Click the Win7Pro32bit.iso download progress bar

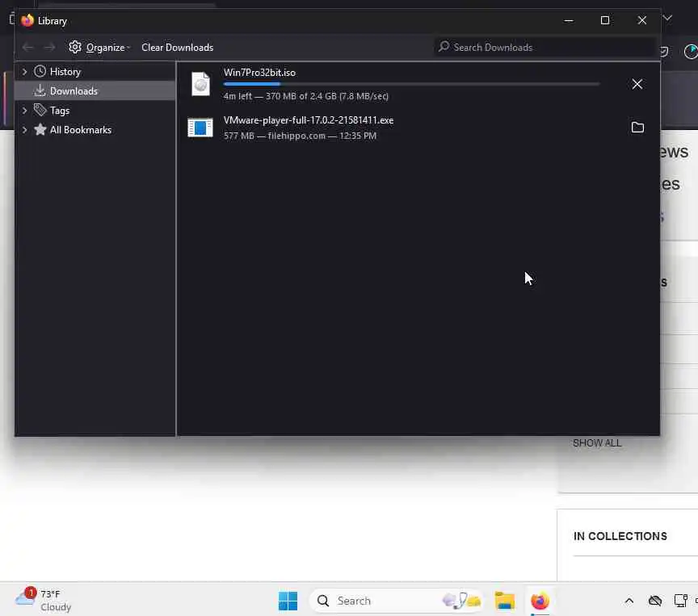pyautogui.click(x=411, y=84)
